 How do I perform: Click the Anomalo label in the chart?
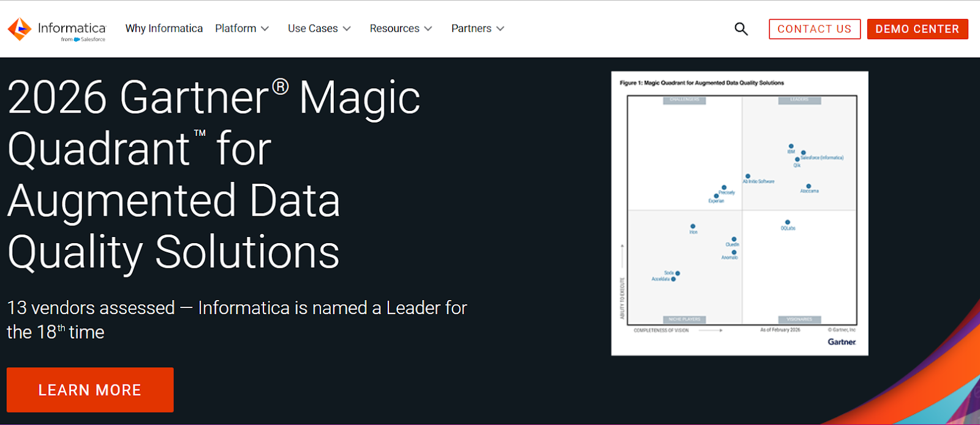(729, 258)
